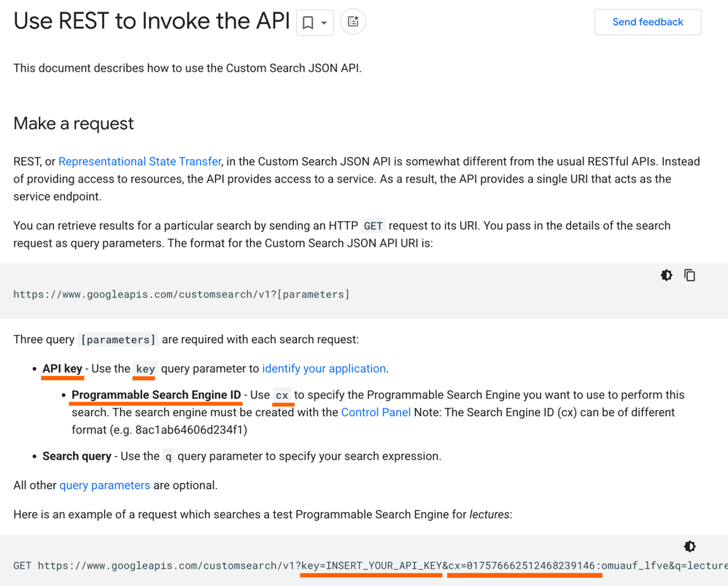
Task: Click the bold API key term
Action: tap(62, 369)
